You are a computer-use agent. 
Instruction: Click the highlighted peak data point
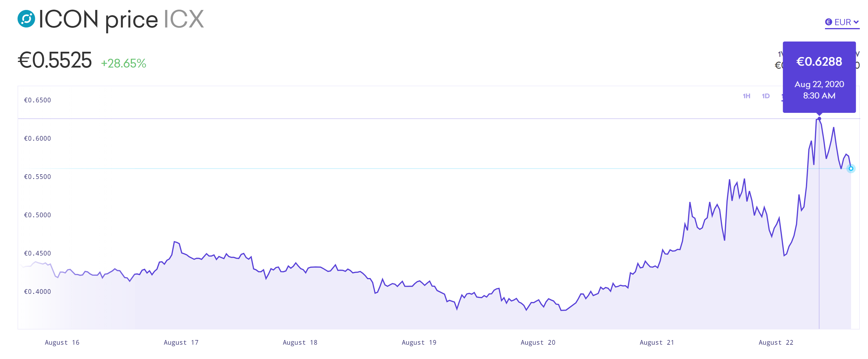pos(819,118)
